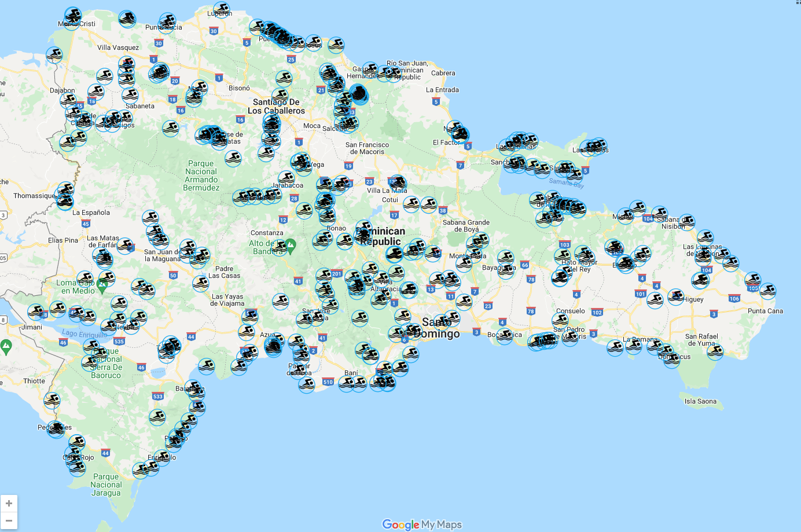Click the Thiotte town label
This screenshot has height=532, width=801.
tap(34, 381)
